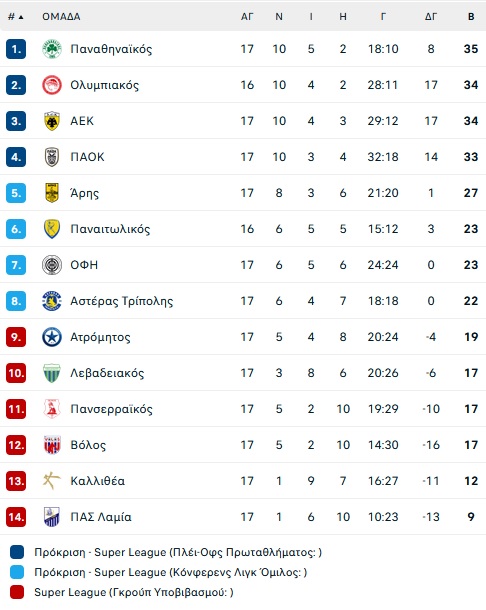Click the ΠΑΟΚ club badge

52,157
